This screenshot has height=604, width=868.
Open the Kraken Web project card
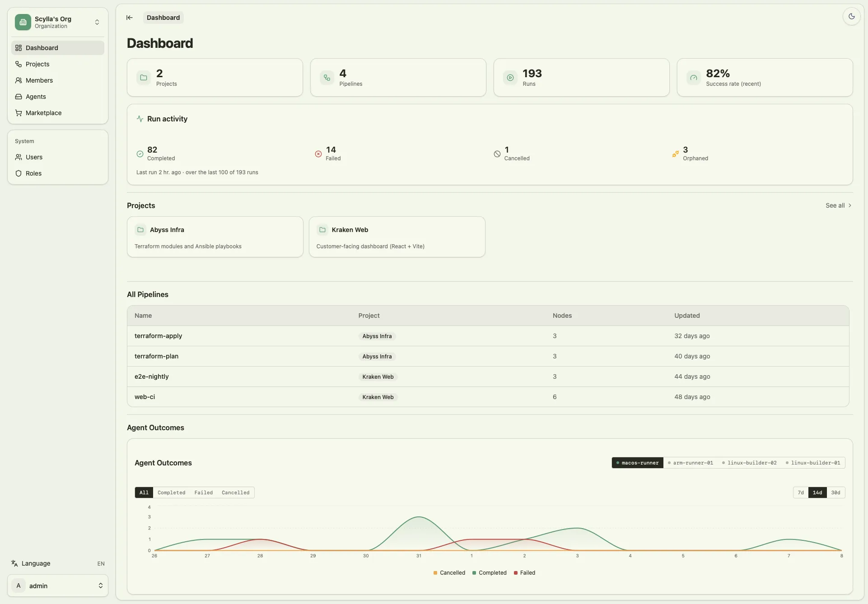pyautogui.click(x=397, y=237)
